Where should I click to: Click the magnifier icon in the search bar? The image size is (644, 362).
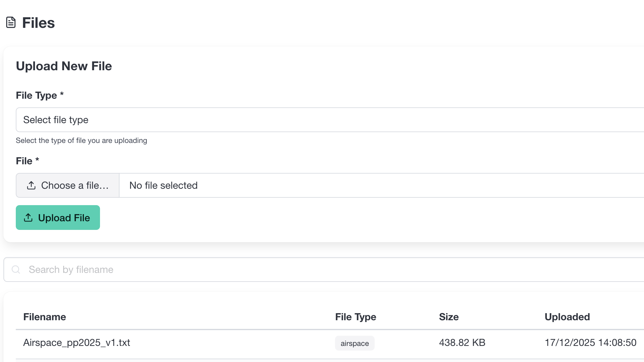[x=16, y=269]
